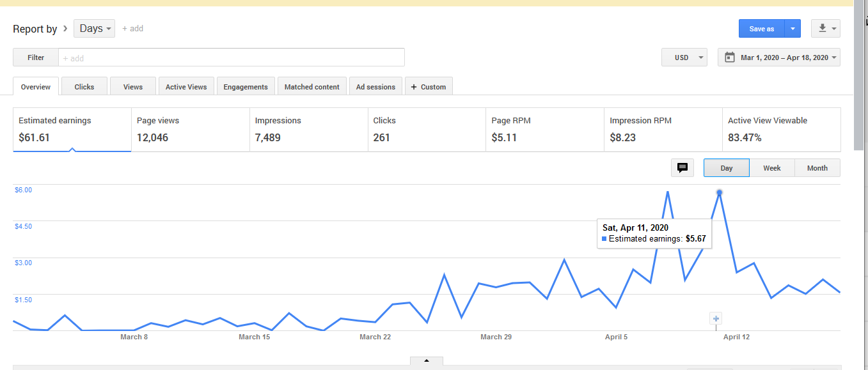
Task: Click the Save as button
Action: (761, 29)
